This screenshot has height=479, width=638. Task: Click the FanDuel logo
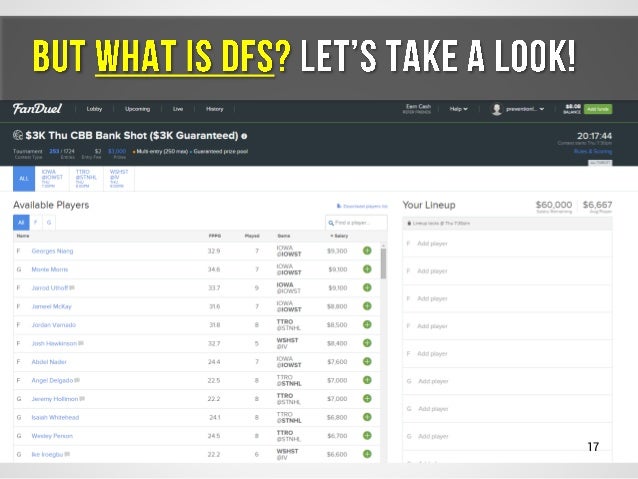(37, 109)
